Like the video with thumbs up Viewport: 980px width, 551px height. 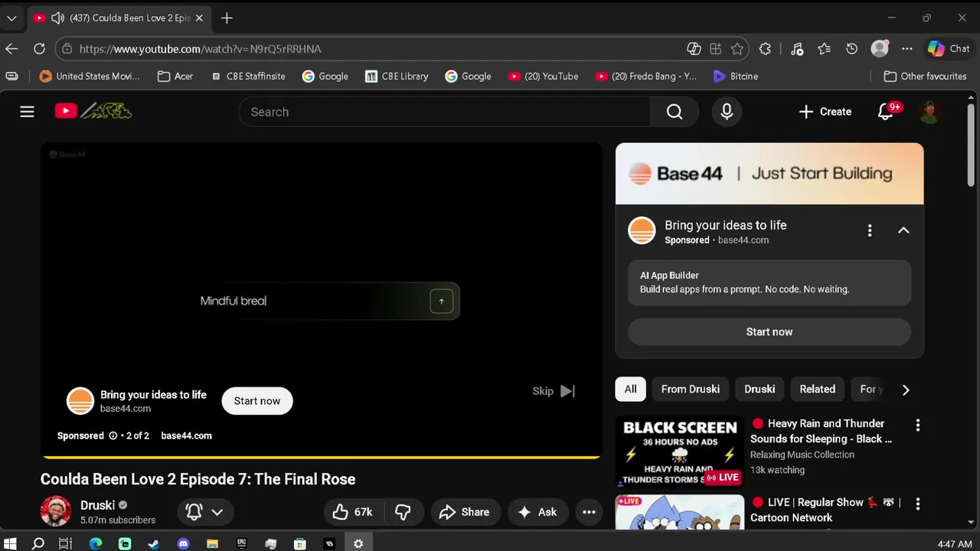[x=353, y=512]
